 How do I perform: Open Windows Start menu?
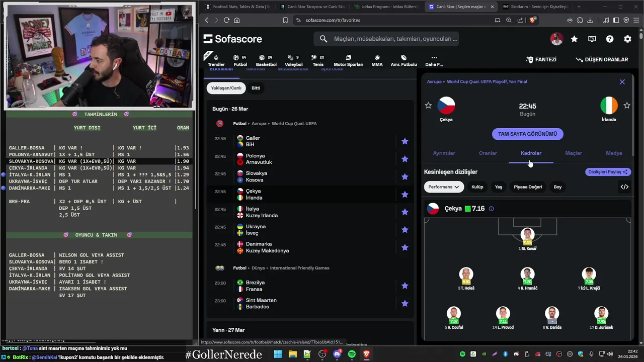coord(278,354)
